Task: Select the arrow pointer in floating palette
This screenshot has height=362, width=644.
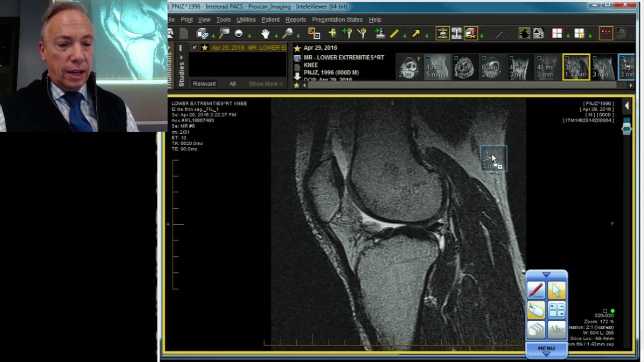Action: pos(556,290)
